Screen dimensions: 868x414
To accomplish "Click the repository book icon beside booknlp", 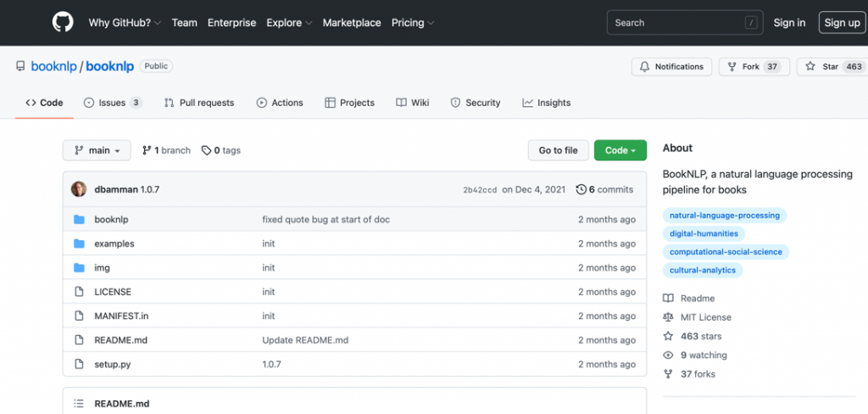I will (x=20, y=66).
